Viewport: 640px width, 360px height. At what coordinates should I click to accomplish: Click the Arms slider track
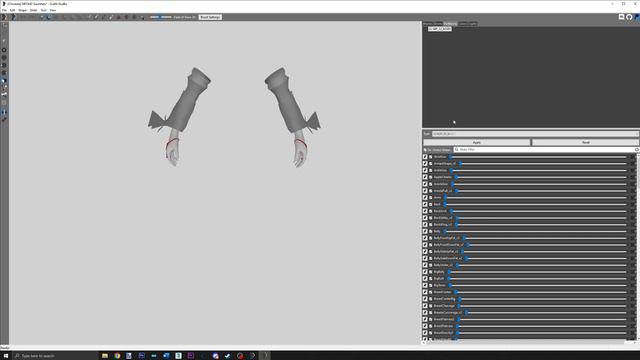[x=536, y=198]
